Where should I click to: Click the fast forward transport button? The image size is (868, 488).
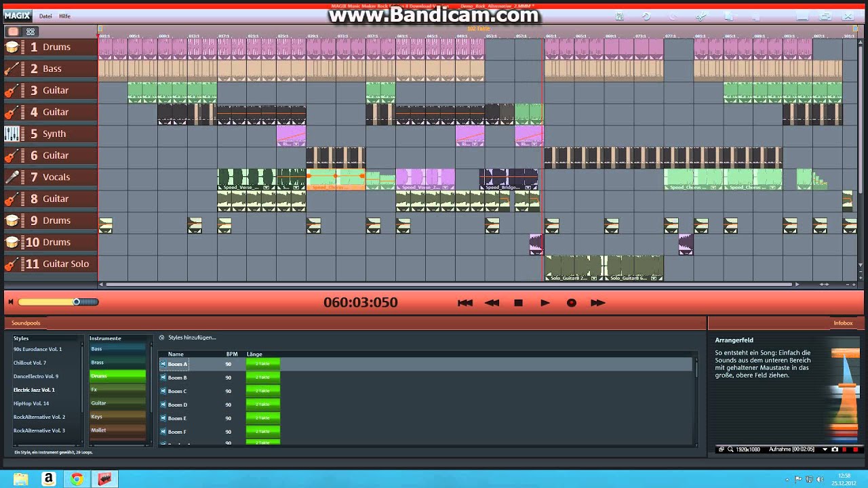(x=597, y=303)
